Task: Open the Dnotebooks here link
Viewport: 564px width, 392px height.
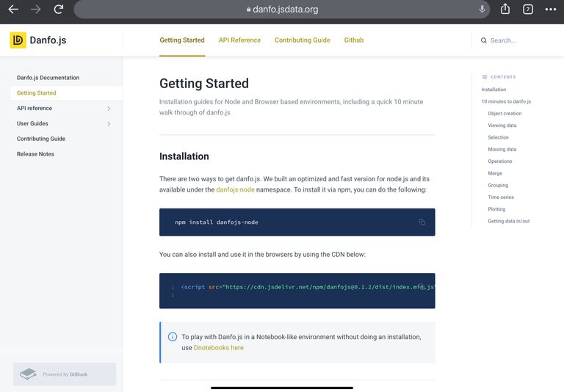Action: (x=219, y=348)
